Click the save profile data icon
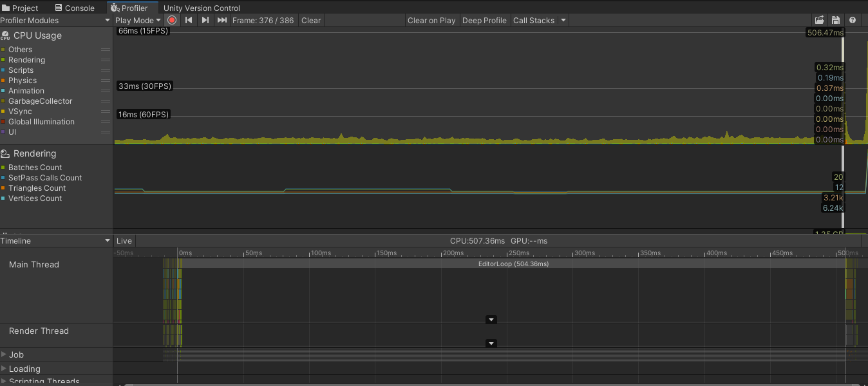This screenshot has height=386, width=868. tap(836, 20)
